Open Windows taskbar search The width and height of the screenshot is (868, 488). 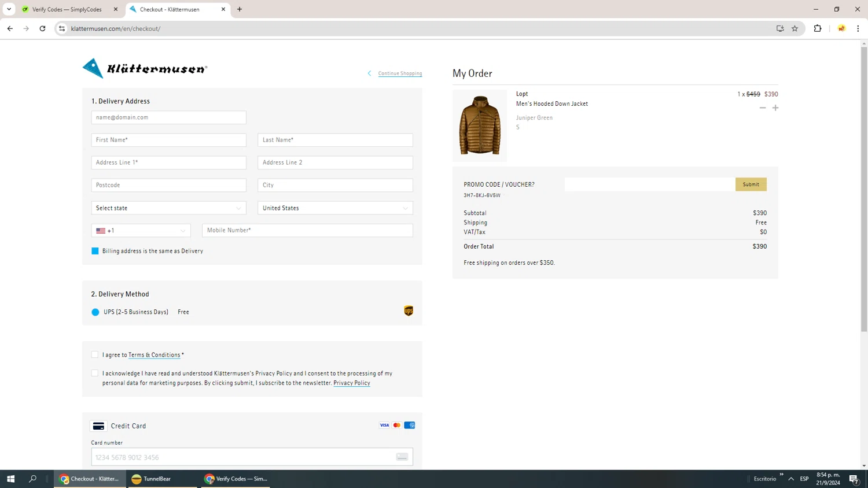tap(32, 479)
